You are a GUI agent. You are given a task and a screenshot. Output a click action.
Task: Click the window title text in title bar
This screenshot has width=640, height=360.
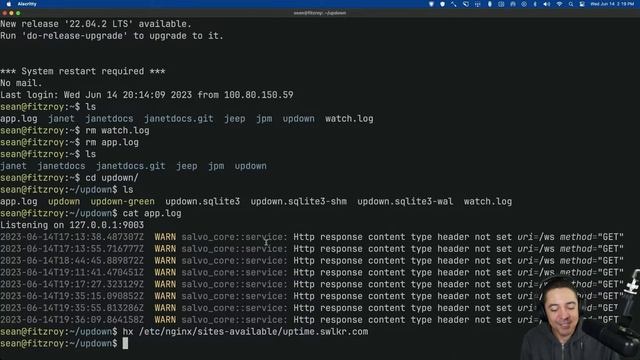[320, 13]
